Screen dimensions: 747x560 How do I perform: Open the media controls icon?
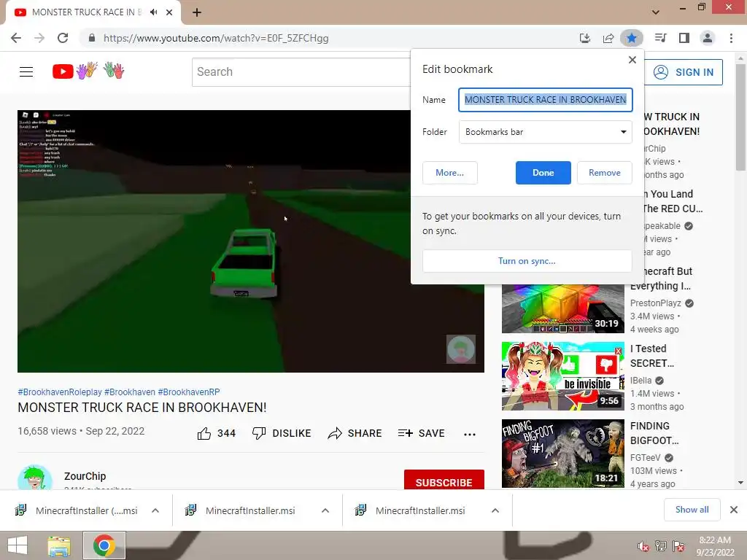(661, 38)
